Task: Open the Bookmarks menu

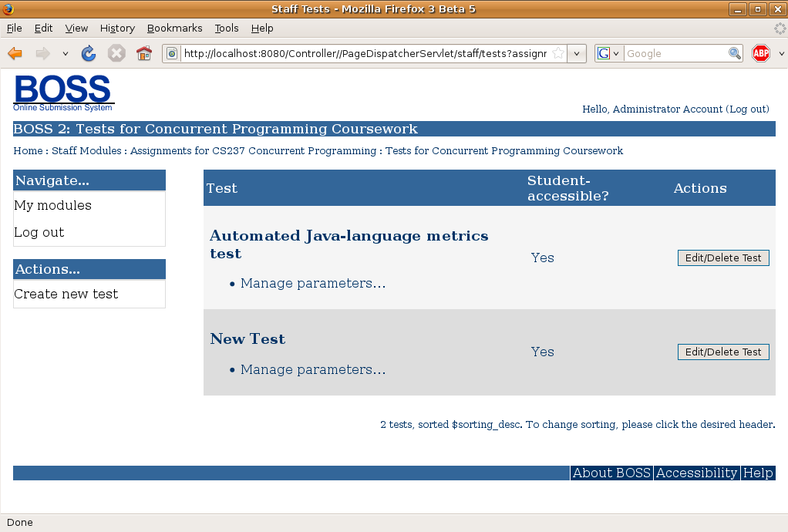Action: [174, 28]
